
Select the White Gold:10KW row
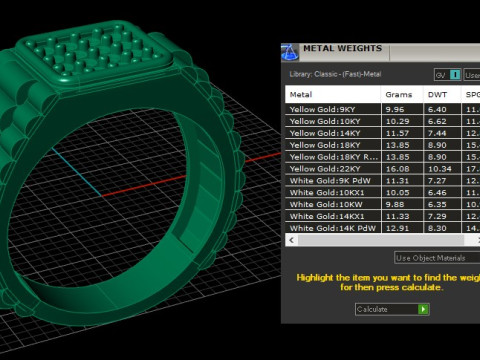pyautogui.click(x=383, y=204)
